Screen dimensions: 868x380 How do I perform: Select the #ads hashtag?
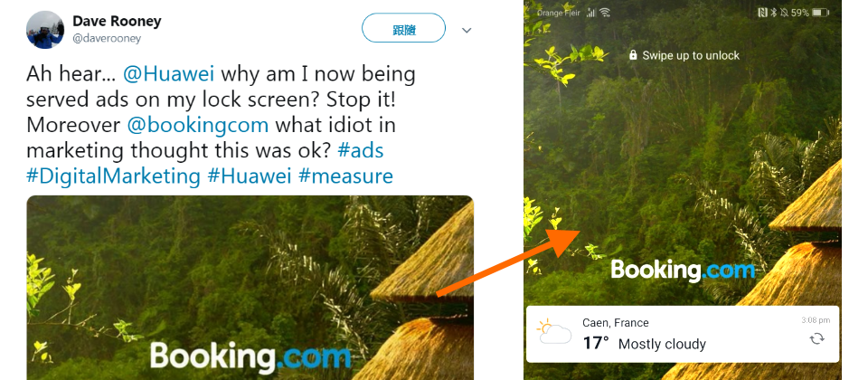pyautogui.click(x=361, y=150)
